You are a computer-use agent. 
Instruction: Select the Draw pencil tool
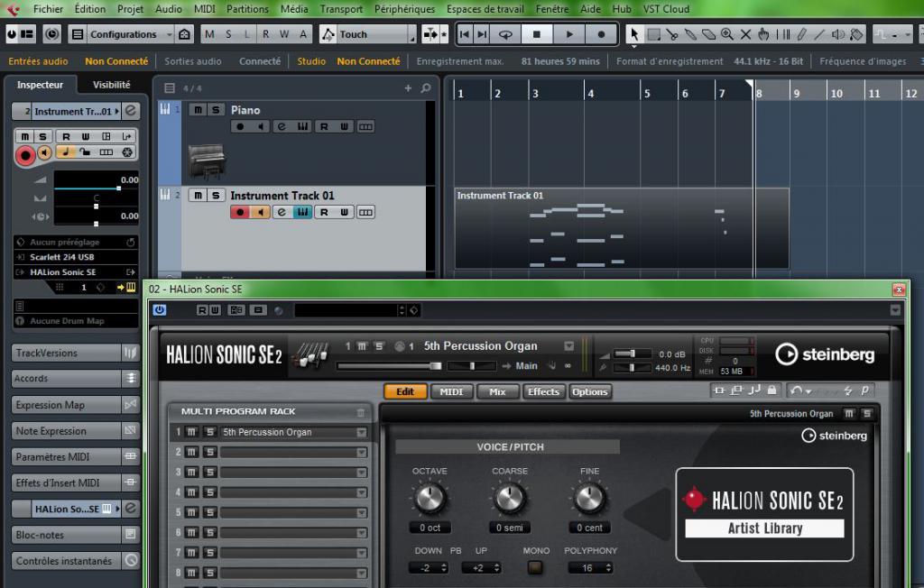coord(801,34)
